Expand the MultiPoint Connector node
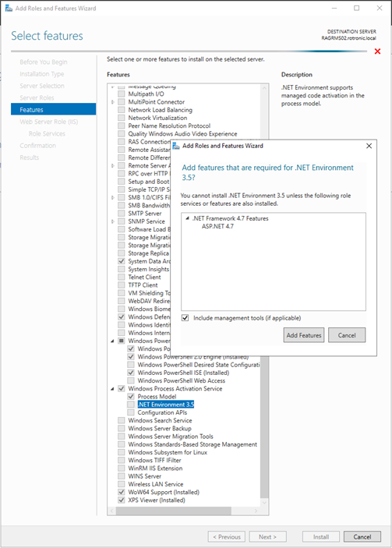This screenshot has width=392, height=548. pos(112,101)
